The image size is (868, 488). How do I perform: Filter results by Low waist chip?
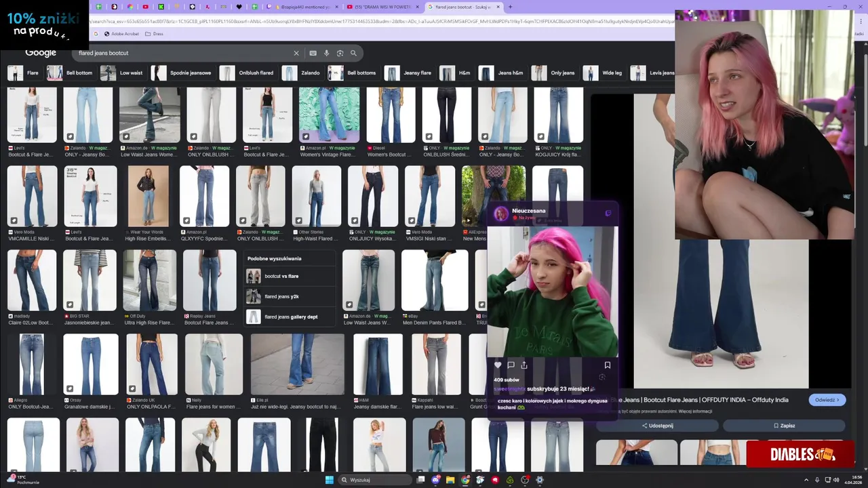point(123,73)
